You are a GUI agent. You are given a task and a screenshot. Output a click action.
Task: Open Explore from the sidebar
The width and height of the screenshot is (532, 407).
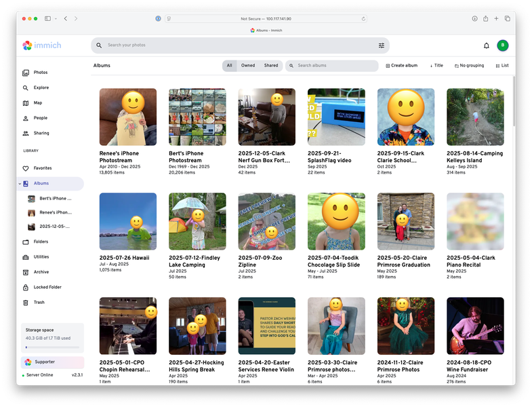41,88
